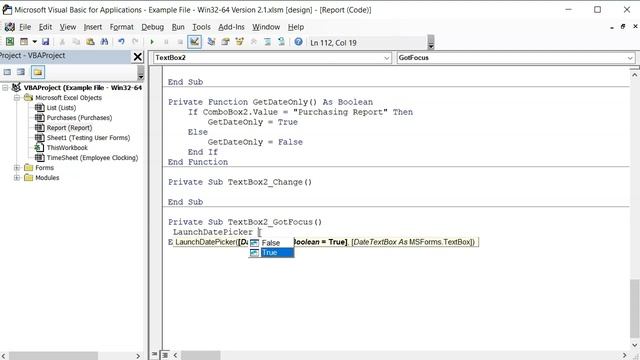Click the Full Module View button
Image resolution: width=640 pixels, height=360 pixels.
(x=165, y=355)
